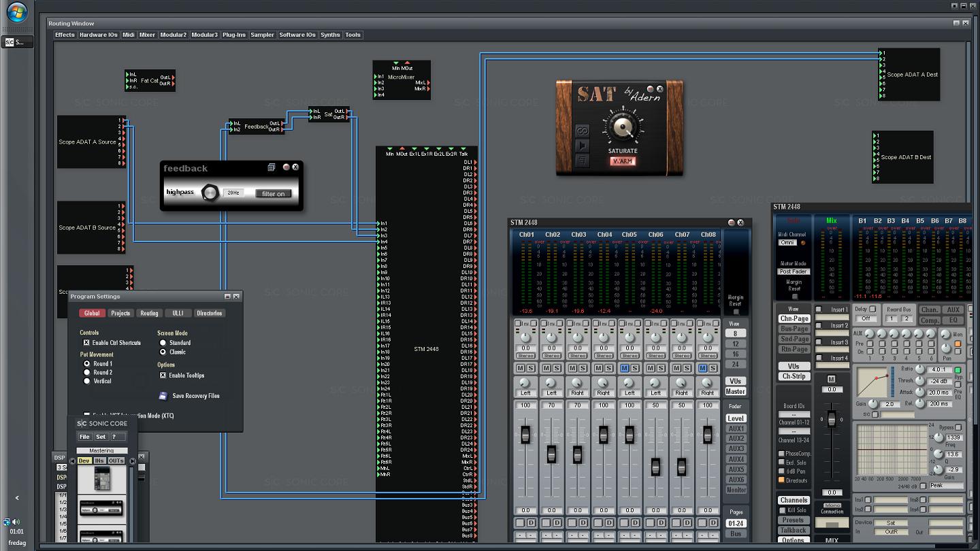Open the Synths menu
The image size is (980, 551).
[x=330, y=35]
